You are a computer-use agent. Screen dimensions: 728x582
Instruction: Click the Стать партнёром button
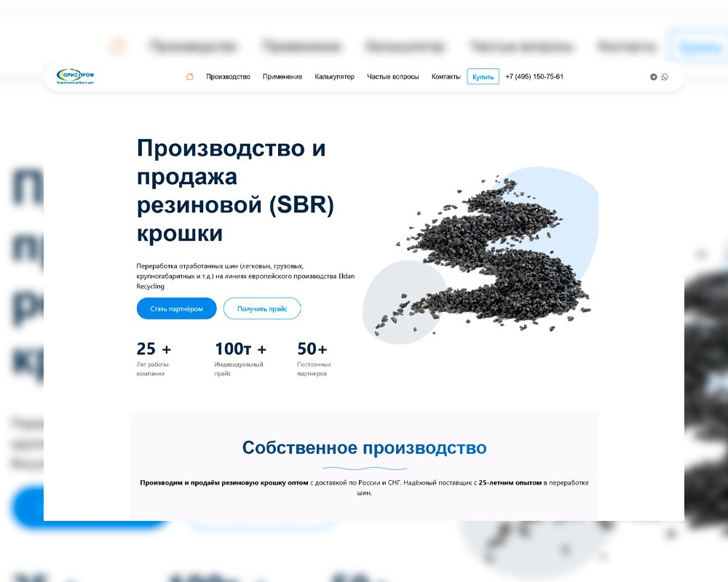point(176,308)
